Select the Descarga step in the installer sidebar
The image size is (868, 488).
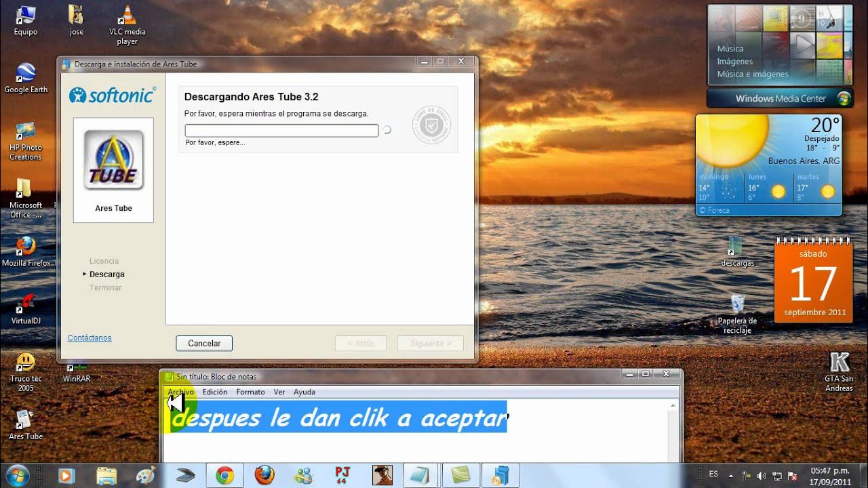tap(107, 274)
